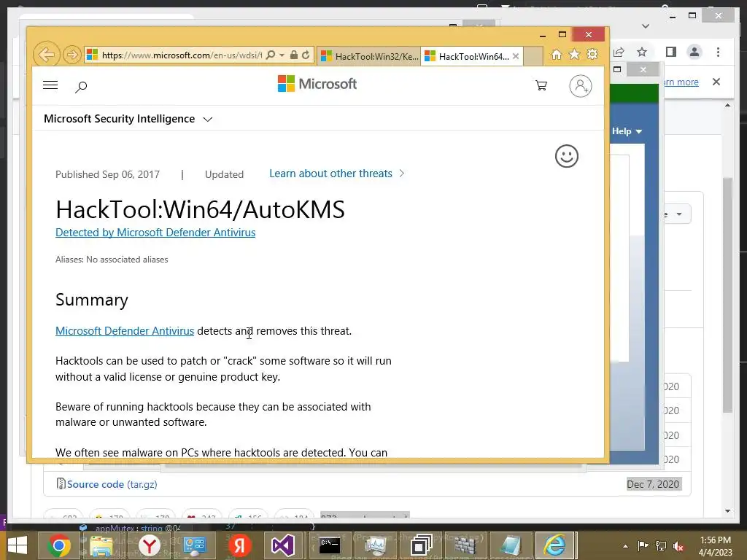The image size is (747, 560).
Task: Refresh the page in Internet Explorer
Action: [x=306, y=55]
